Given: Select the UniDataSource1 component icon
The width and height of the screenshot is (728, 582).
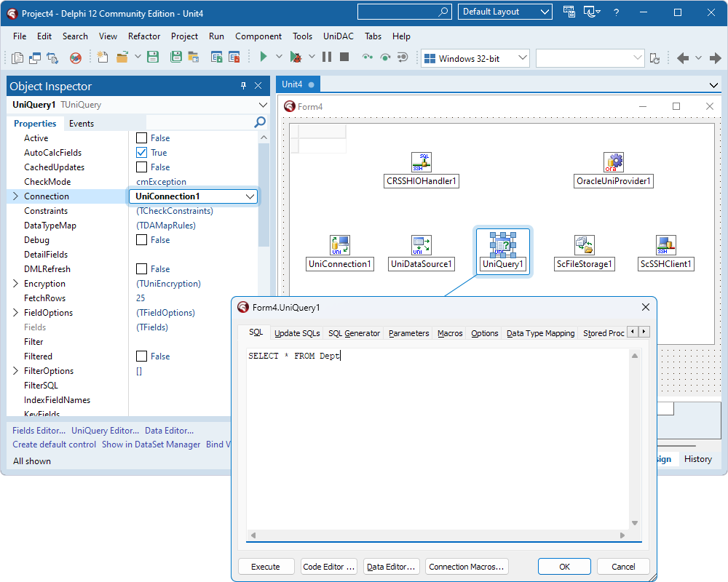Looking at the screenshot, I should [422, 245].
